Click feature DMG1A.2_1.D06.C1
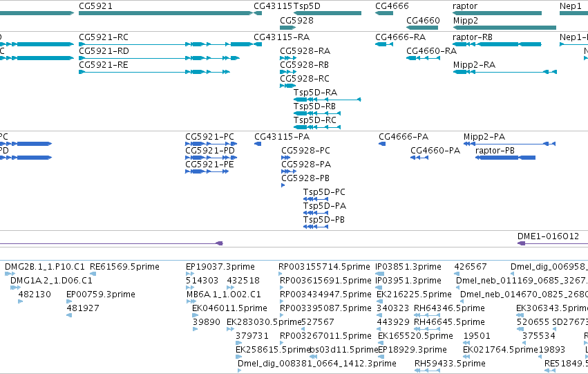The width and height of the screenshot is (588, 374). pyautogui.click(x=51, y=281)
